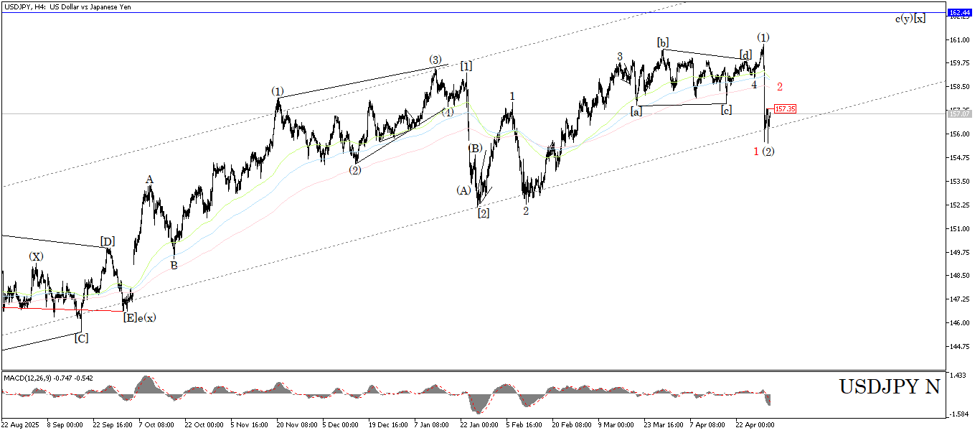Select the [b] wave label
Viewport: 980px width, 433px height.
point(664,42)
